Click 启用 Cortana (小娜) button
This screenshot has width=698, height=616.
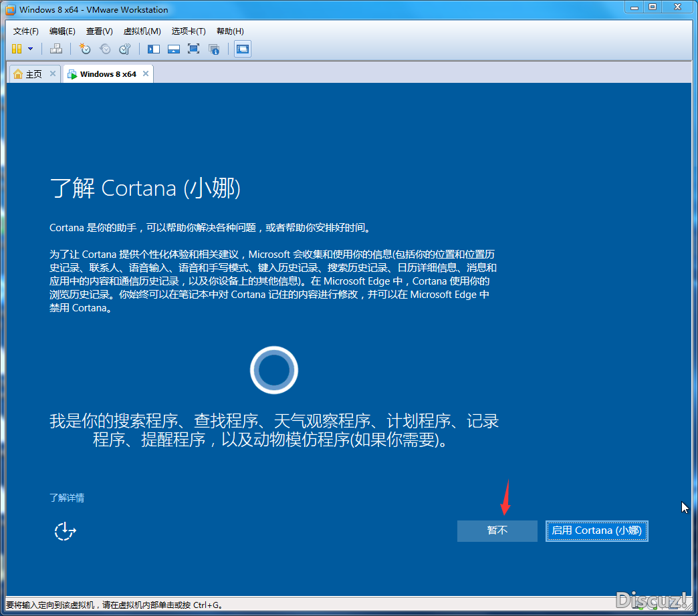coord(596,530)
